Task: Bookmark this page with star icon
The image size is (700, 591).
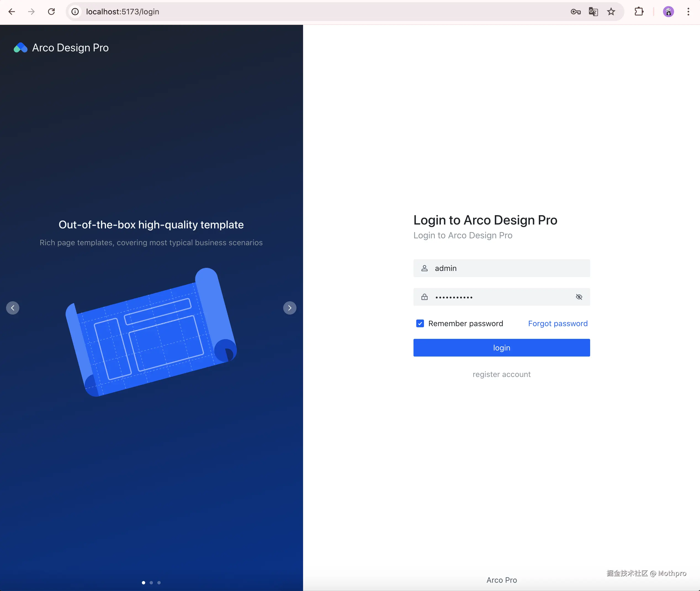Action: coord(611,12)
